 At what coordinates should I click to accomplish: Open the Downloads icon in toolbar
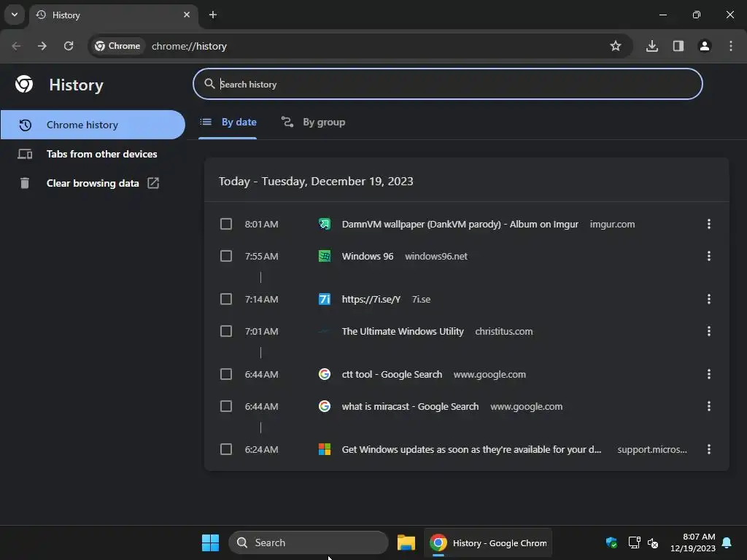pos(652,46)
